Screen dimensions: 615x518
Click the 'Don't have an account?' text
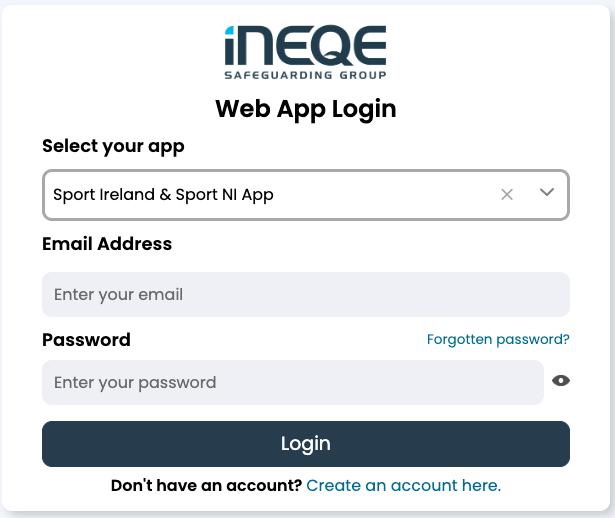[x=206, y=485]
